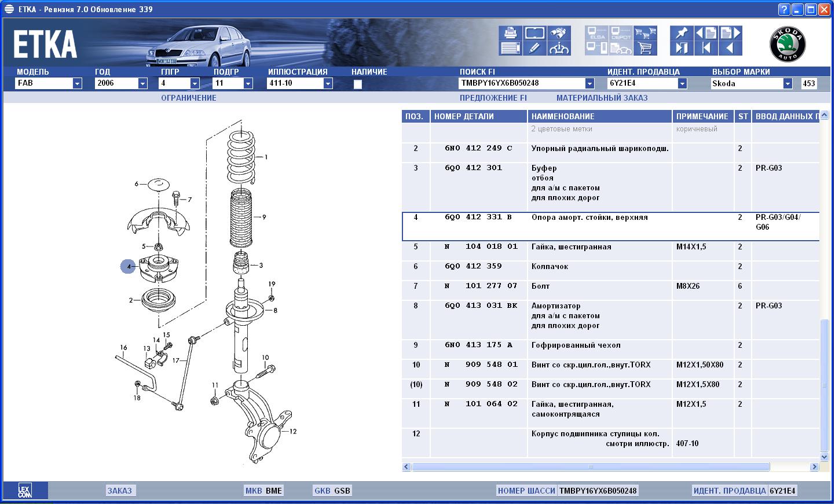
Task: Toggle the НАЛИЧИЕ checkbox
Action: (x=358, y=84)
